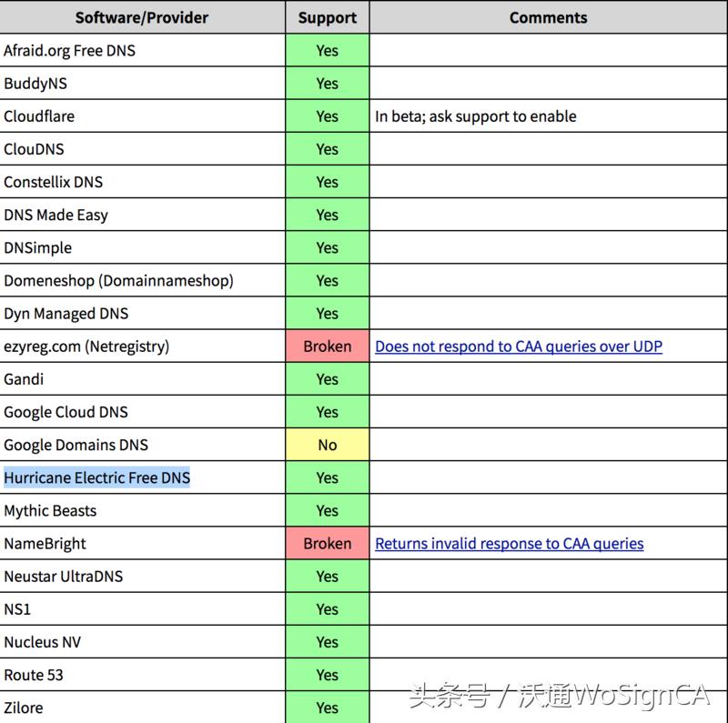Click the Comments column header
This screenshot has width=728, height=723.
[x=548, y=17]
